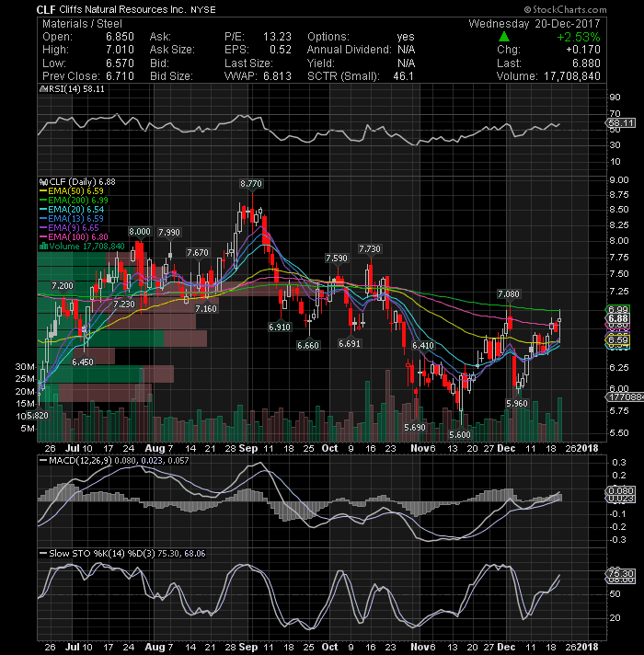Click the Volume figure 17,708,840 in header
The image size is (644, 655).
click(571, 76)
